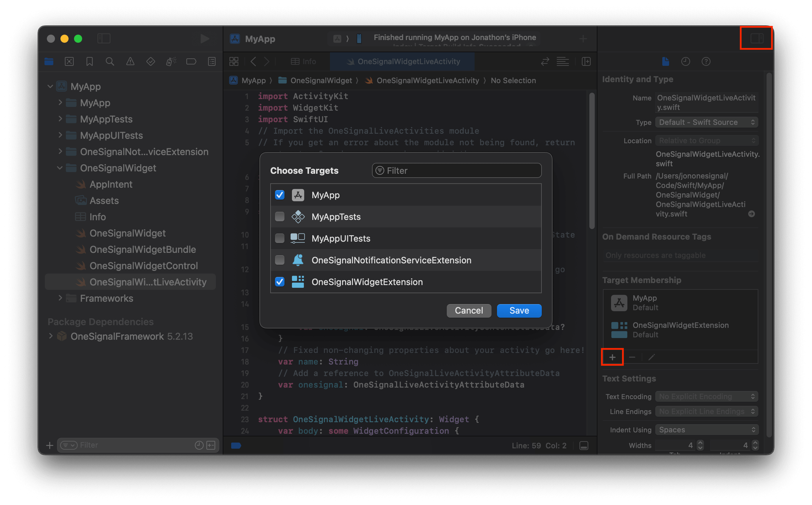
Task: Go back in editor history
Action: point(253,61)
